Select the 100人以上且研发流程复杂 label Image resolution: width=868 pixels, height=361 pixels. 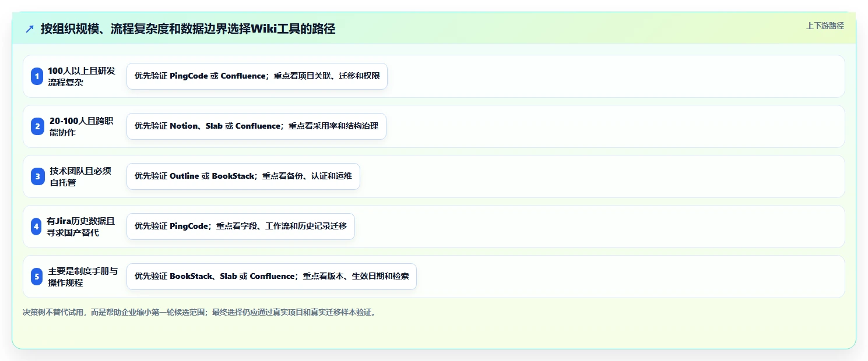(x=82, y=76)
